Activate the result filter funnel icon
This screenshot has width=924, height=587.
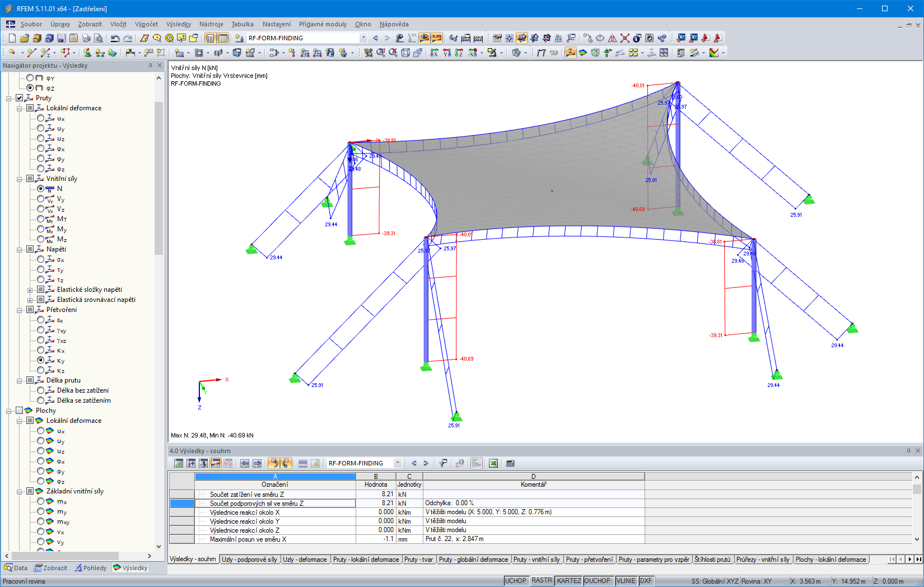[442, 463]
